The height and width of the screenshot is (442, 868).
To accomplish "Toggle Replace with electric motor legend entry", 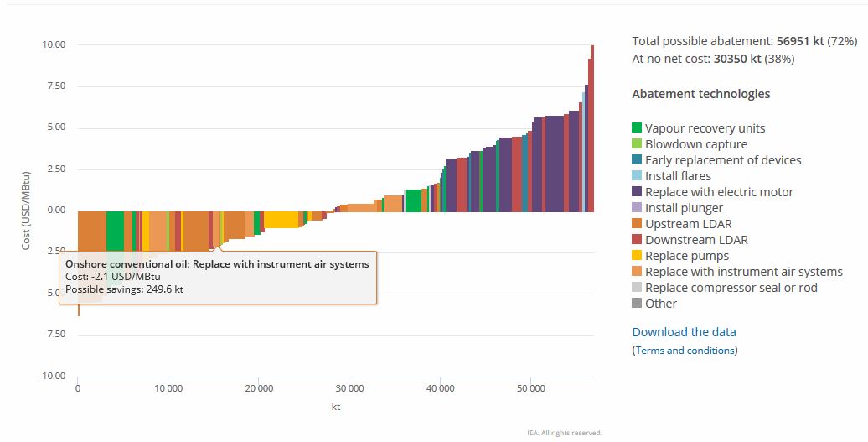I will click(x=719, y=192).
